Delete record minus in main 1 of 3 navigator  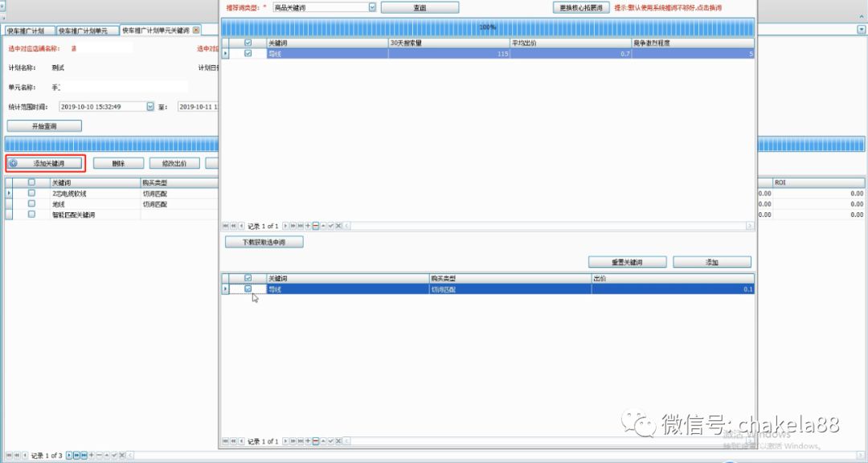99,455
